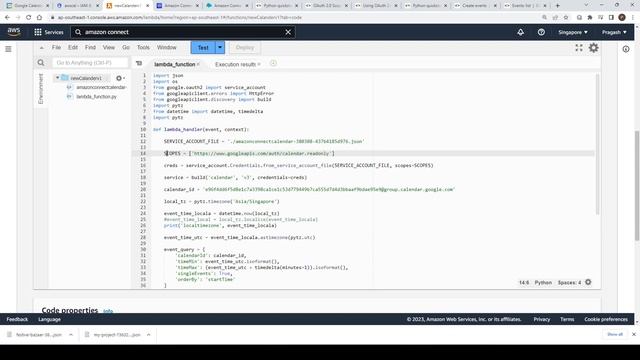
Task: Switch to the Execution results tab
Action: click(x=235, y=64)
